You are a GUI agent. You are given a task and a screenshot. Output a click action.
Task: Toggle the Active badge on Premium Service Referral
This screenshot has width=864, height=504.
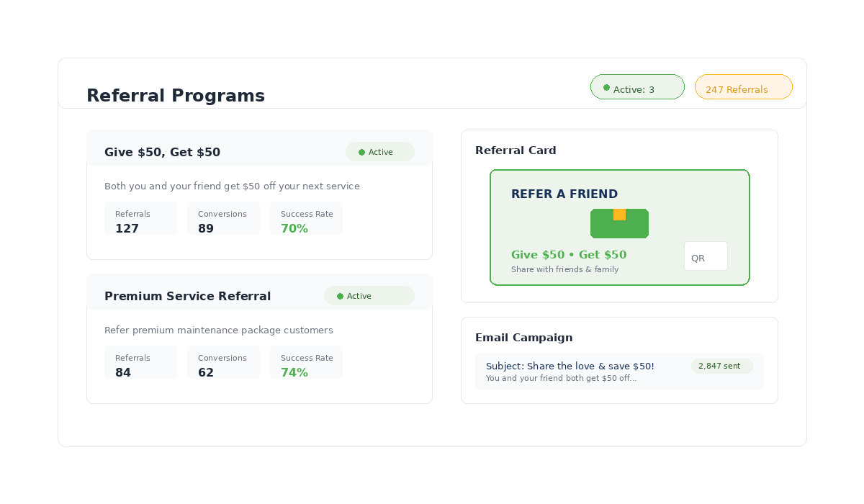(369, 295)
